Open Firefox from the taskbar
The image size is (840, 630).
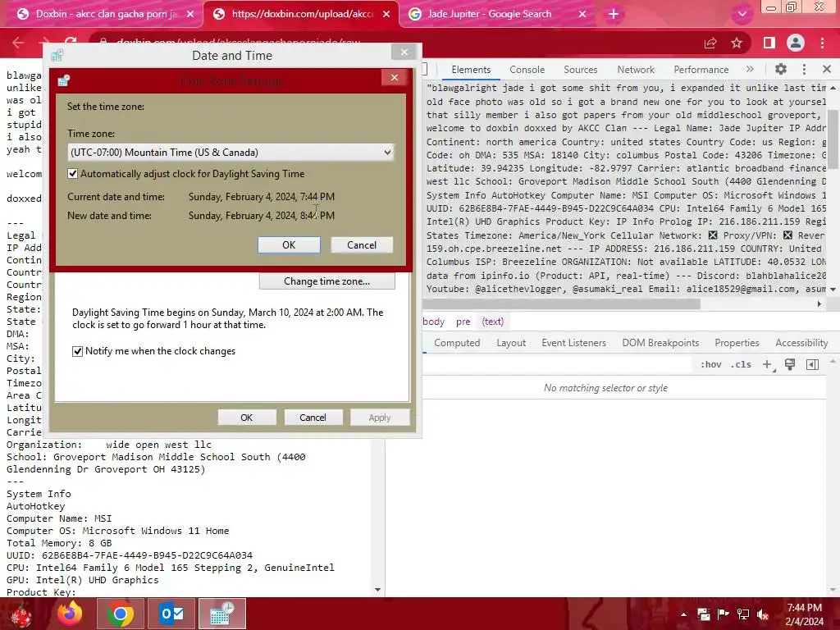tap(70, 614)
